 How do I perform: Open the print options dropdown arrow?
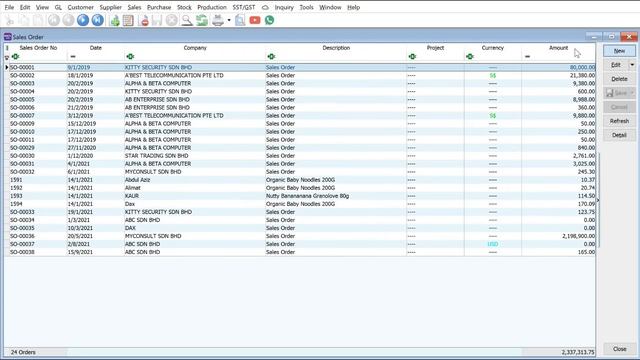(x=229, y=20)
